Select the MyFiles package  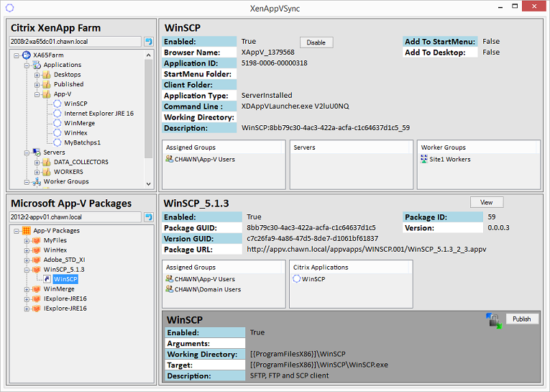tap(55, 240)
